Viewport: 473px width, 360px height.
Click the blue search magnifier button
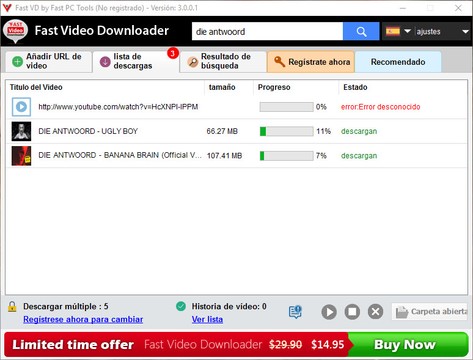[x=361, y=31]
